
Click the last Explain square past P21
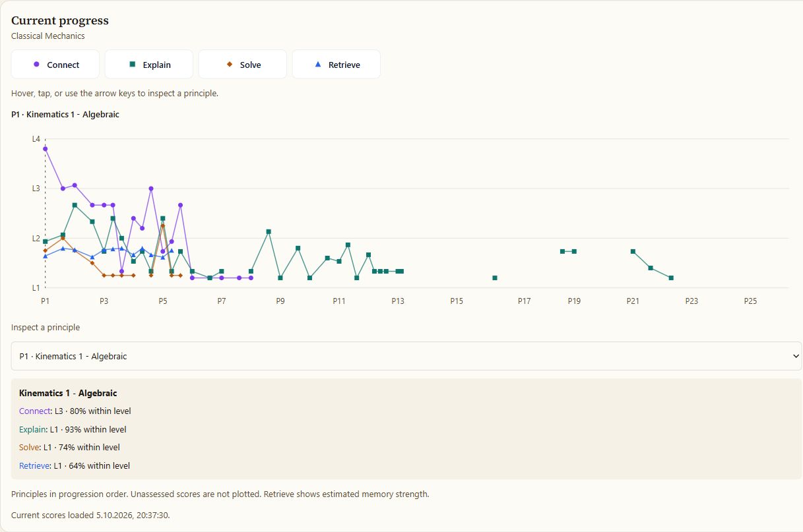(x=671, y=278)
